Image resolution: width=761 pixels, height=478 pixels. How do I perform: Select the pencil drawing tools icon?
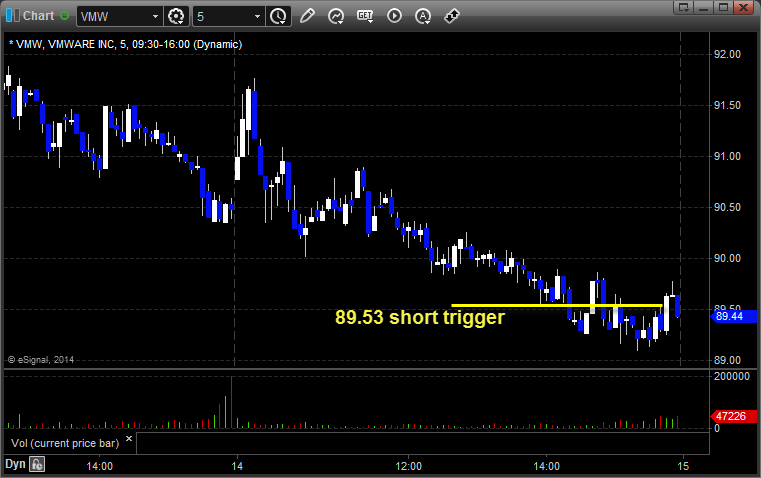pyautogui.click(x=307, y=16)
